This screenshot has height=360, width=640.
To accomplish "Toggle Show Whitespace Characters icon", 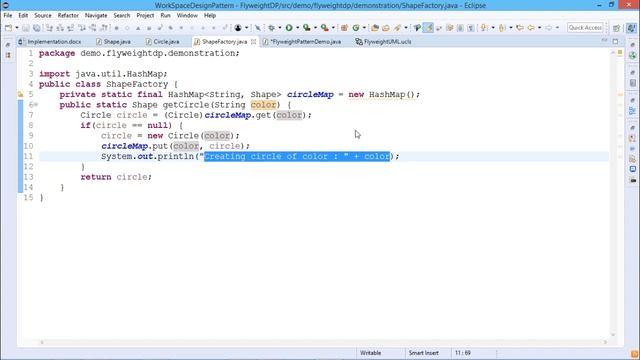I will click(471, 28).
